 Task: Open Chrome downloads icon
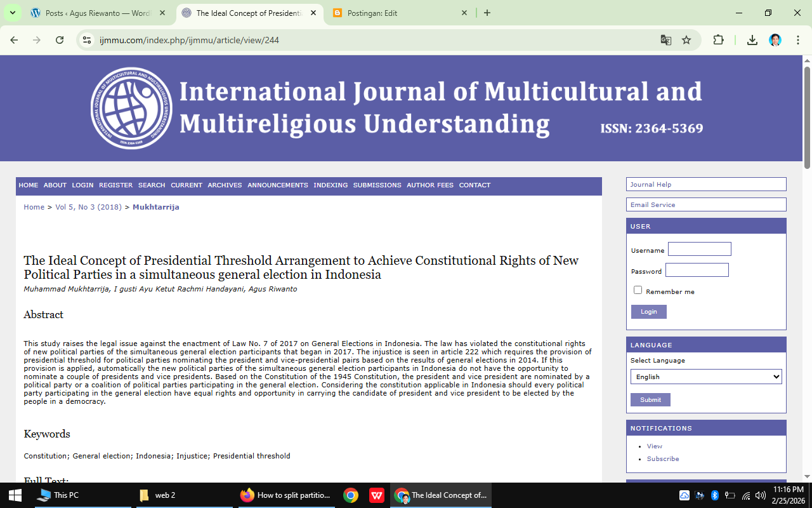coord(752,40)
